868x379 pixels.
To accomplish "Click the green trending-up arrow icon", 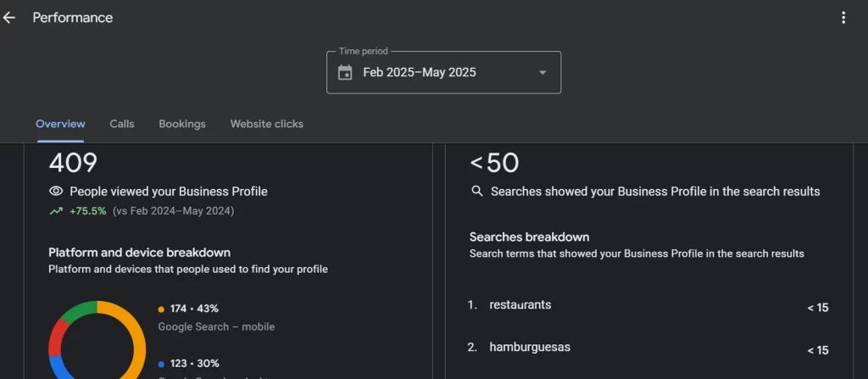I will [56, 211].
